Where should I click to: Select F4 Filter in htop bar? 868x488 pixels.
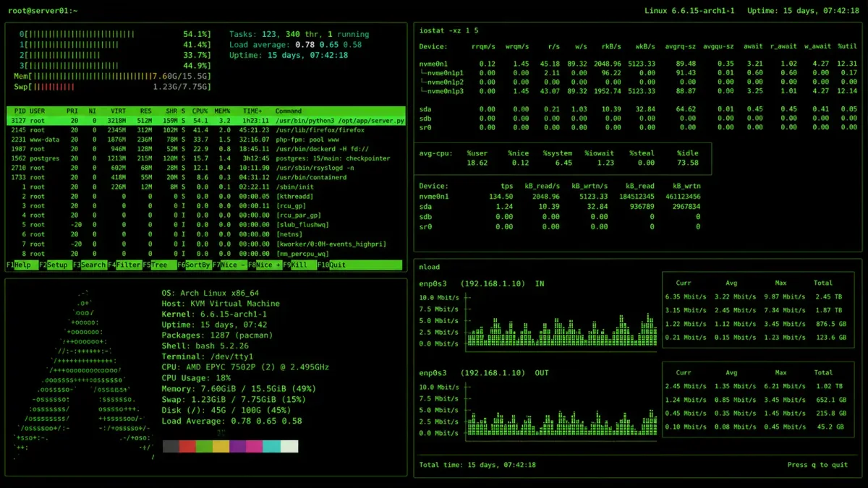(x=124, y=265)
